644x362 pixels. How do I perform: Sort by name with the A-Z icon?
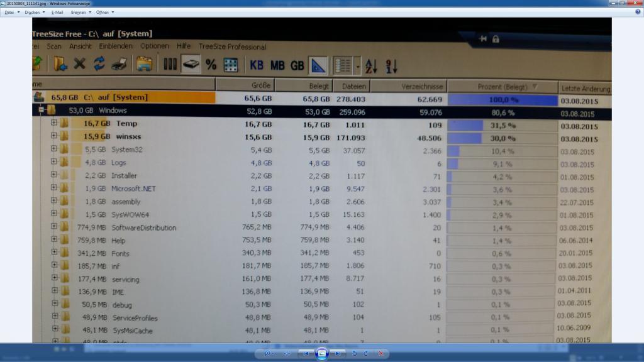pyautogui.click(x=371, y=66)
